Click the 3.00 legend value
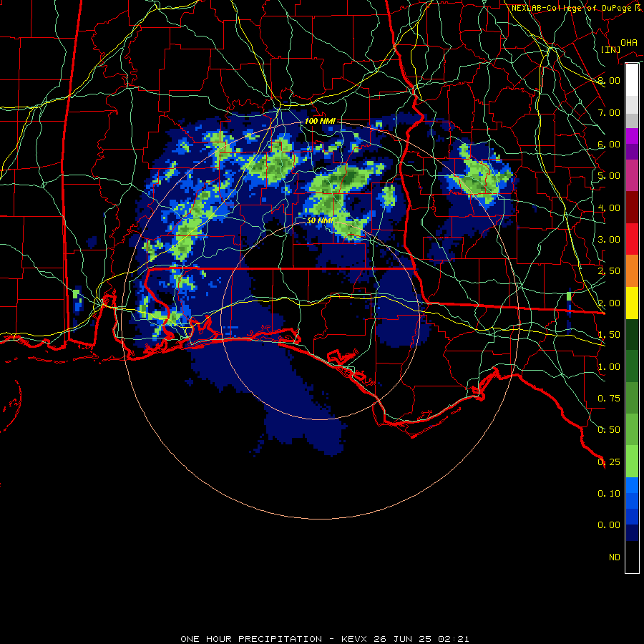This screenshot has width=644, height=644. pyautogui.click(x=609, y=240)
